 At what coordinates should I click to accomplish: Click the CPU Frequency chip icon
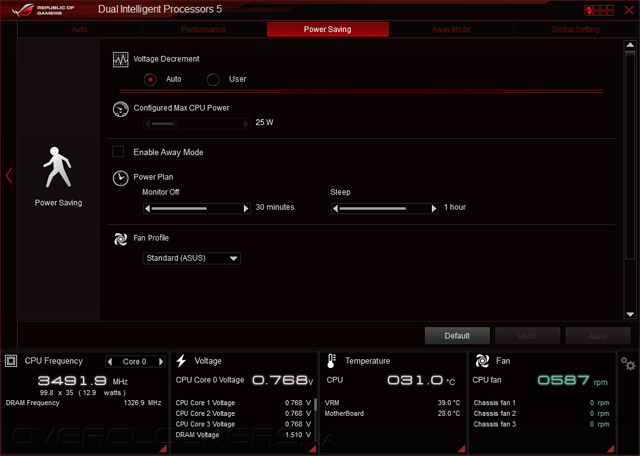pos(11,361)
